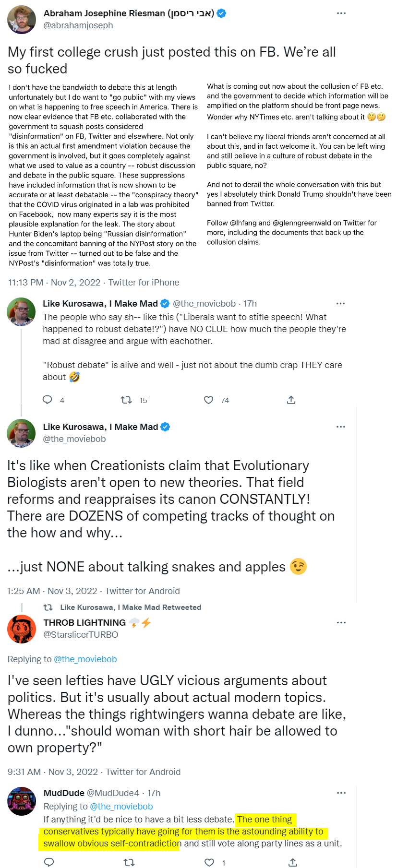Retweet the tweet with 15 retweets
This screenshot has height=868, width=397.
[126, 400]
